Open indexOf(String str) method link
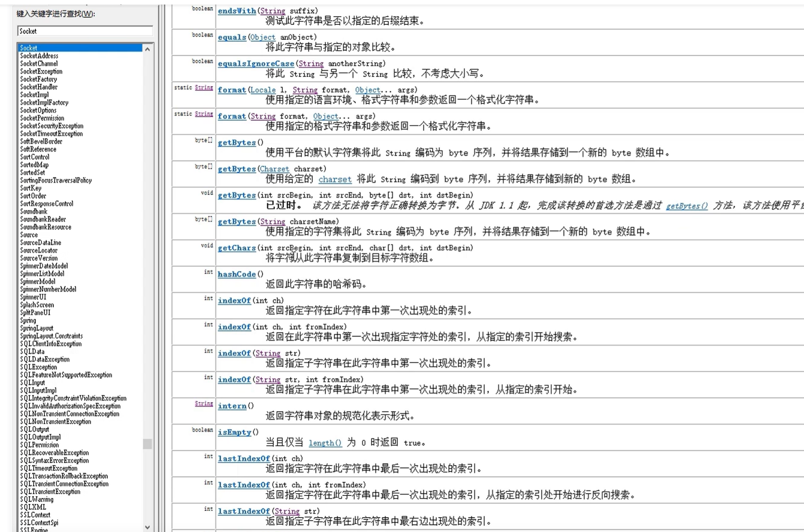This screenshot has width=804, height=532. click(x=234, y=353)
